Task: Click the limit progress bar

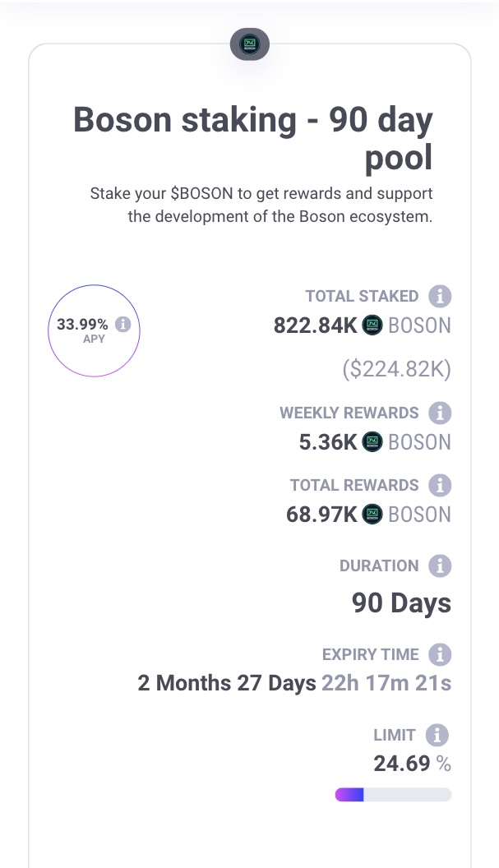Action: pos(393,794)
